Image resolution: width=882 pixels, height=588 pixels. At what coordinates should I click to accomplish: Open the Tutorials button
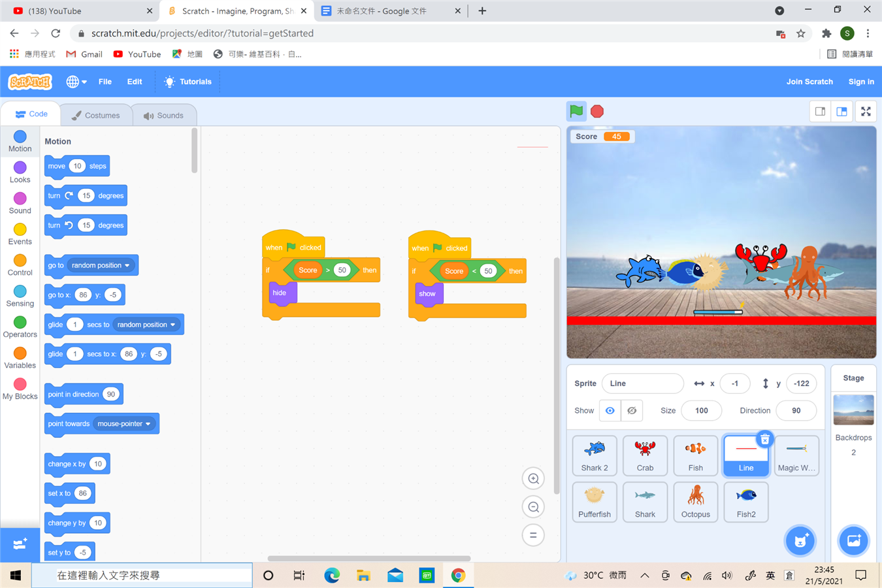pos(188,82)
